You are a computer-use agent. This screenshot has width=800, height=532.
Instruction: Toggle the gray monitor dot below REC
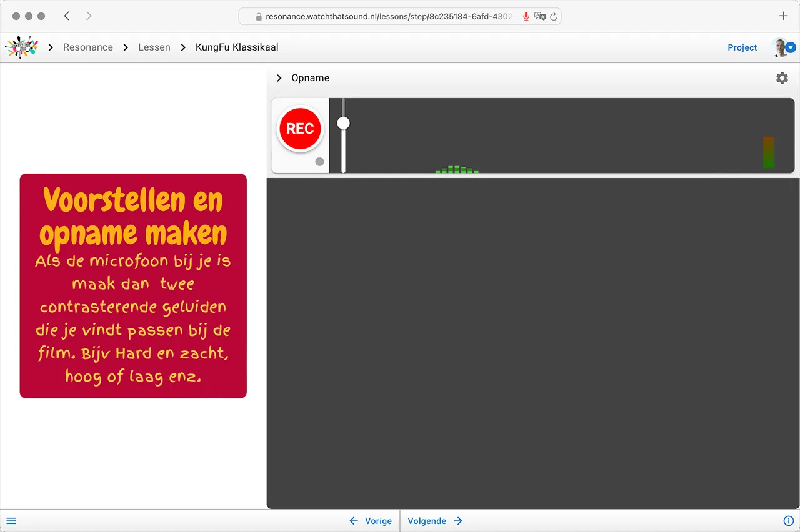(x=321, y=162)
